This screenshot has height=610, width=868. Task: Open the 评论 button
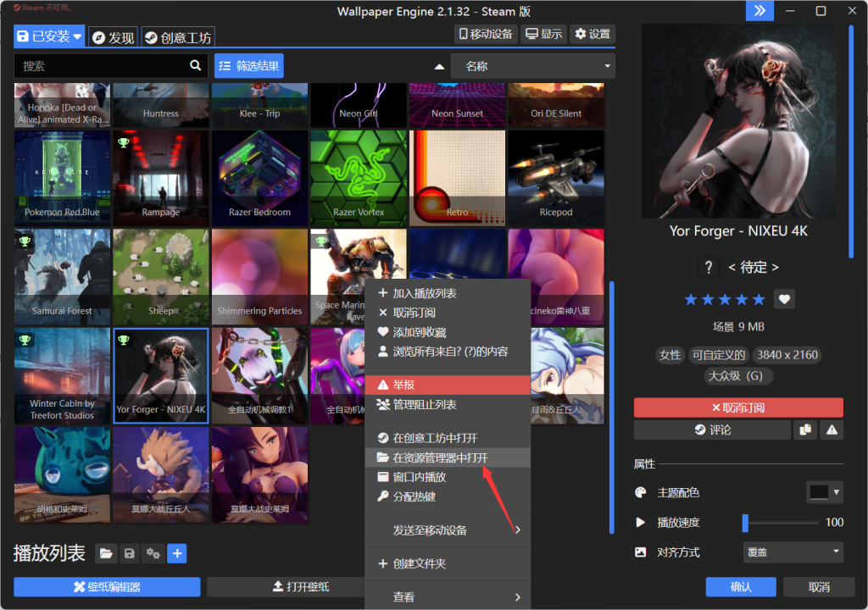point(712,430)
